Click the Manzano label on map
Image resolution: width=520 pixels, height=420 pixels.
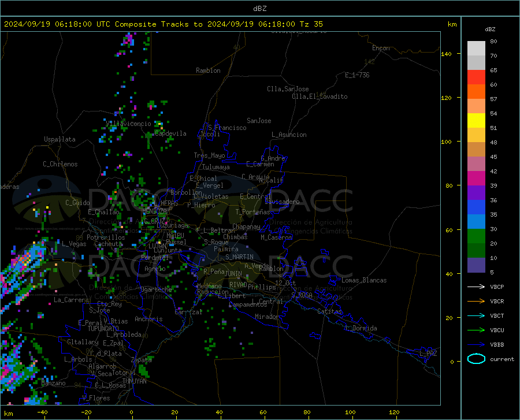[x=53, y=383]
